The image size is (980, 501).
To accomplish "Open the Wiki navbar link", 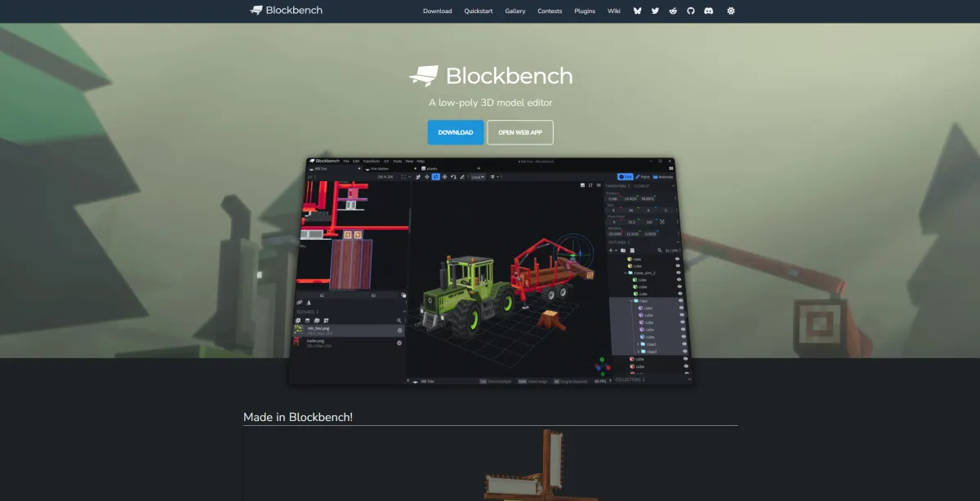I will coord(614,11).
